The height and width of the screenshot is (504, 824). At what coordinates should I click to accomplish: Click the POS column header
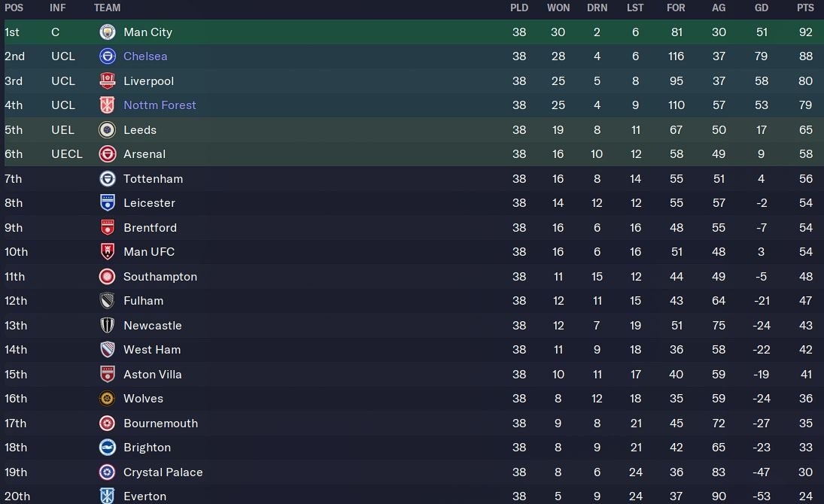[x=14, y=8]
